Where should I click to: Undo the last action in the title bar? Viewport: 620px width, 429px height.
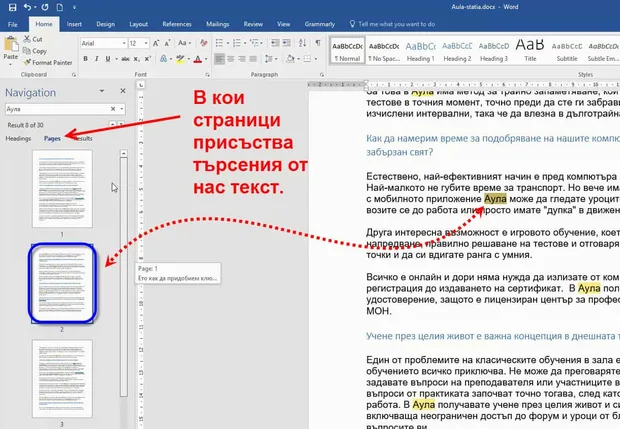27,7
